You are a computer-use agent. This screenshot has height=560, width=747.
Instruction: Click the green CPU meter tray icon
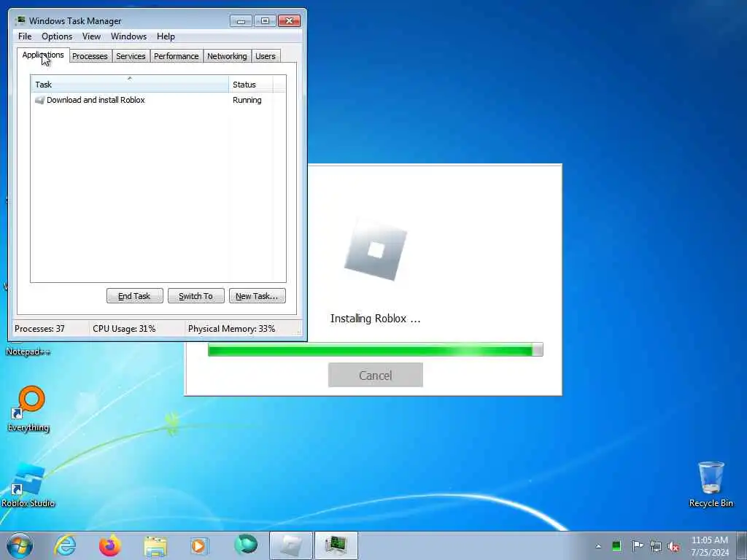pyautogui.click(x=616, y=546)
